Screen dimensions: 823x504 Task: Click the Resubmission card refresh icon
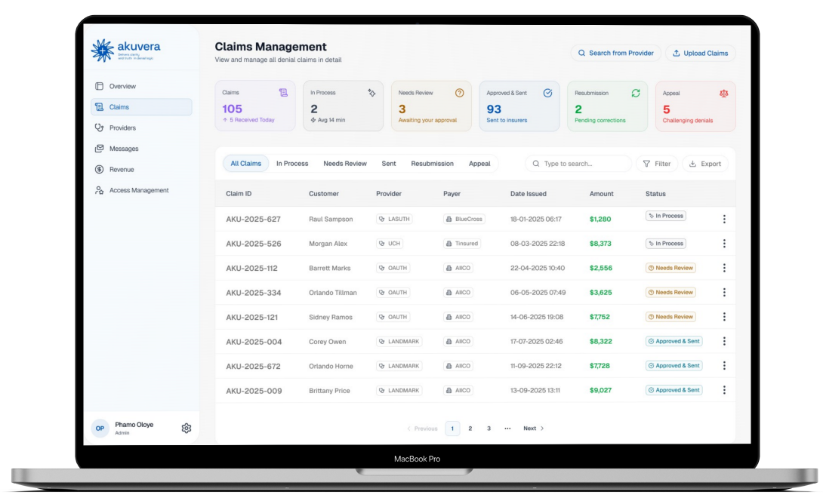636,94
